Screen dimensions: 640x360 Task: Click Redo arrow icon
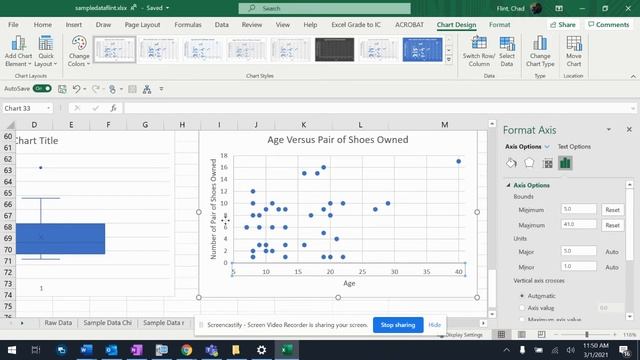pos(96,89)
